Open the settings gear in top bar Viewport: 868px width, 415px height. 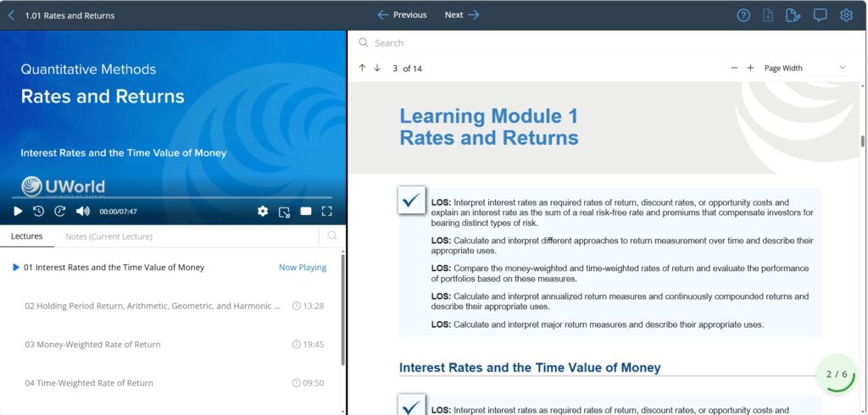pos(846,15)
